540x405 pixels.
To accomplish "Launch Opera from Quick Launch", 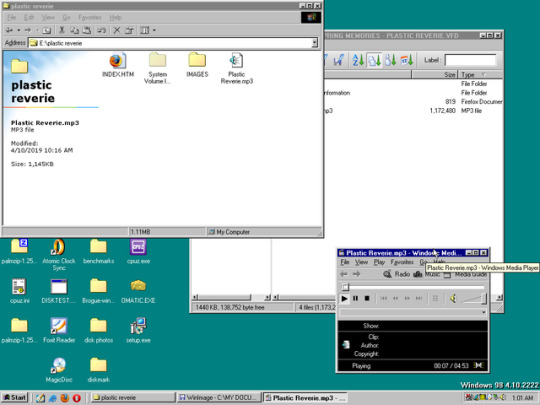I will point(76,398).
